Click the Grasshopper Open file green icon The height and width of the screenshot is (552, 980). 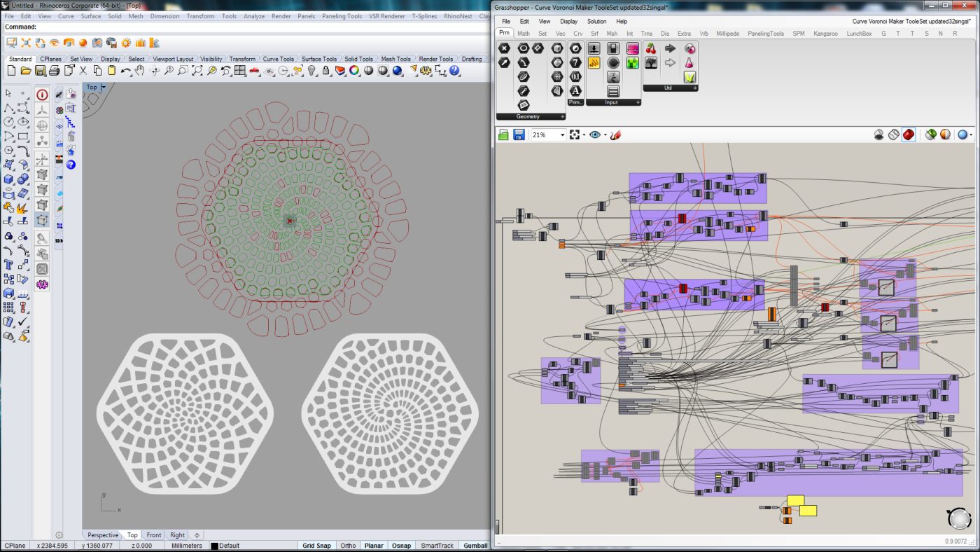tap(503, 134)
